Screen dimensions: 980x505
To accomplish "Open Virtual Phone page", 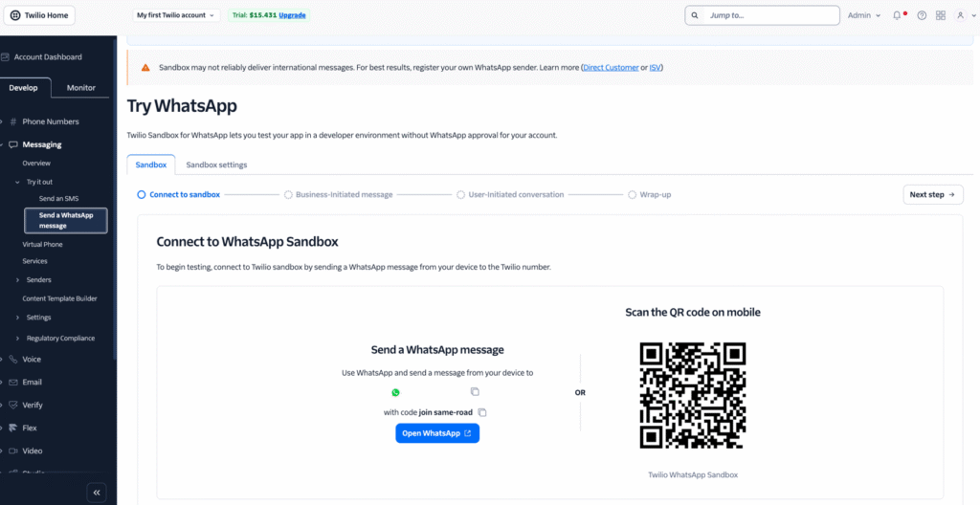I will click(42, 245).
